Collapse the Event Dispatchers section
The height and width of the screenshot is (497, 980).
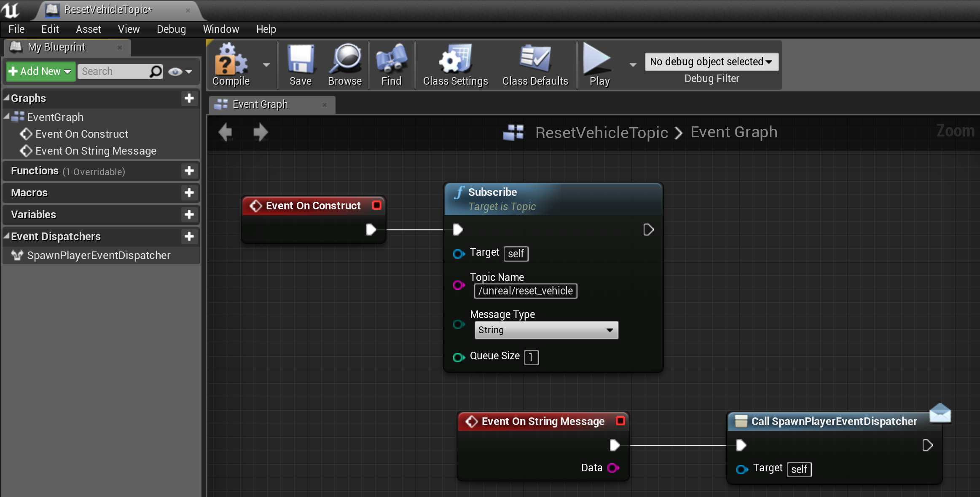(x=7, y=236)
